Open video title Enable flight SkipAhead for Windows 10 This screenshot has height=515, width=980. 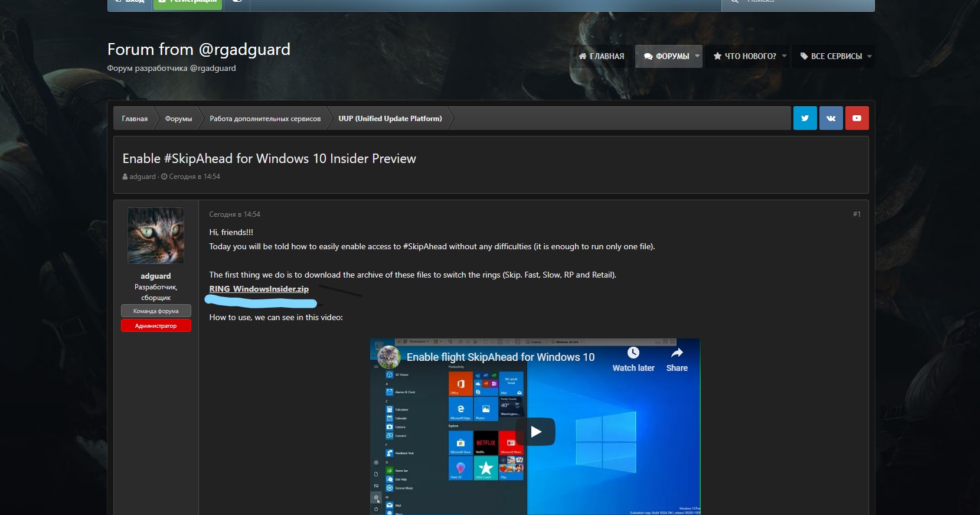point(501,357)
